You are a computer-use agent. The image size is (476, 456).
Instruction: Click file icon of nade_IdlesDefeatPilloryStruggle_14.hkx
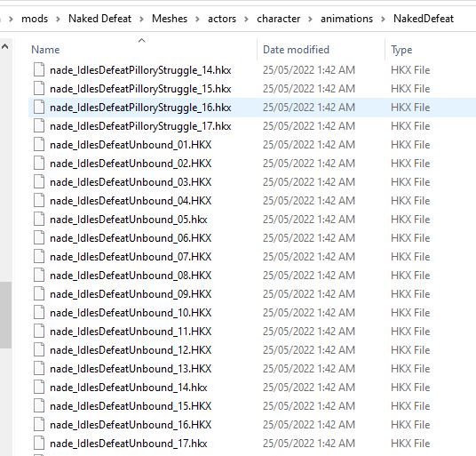39,70
